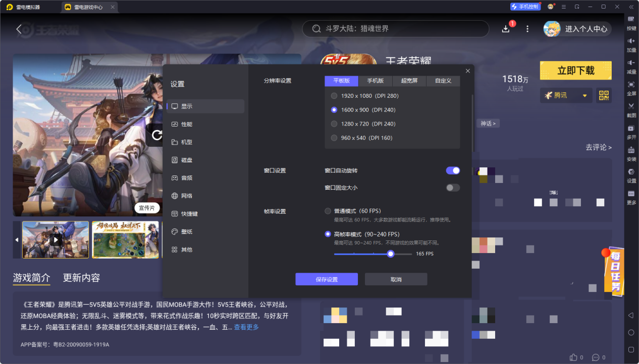Select 1600 x 900 (DPI 240) resolution
Image resolution: width=639 pixels, height=364 pixels.
[363, 110]
